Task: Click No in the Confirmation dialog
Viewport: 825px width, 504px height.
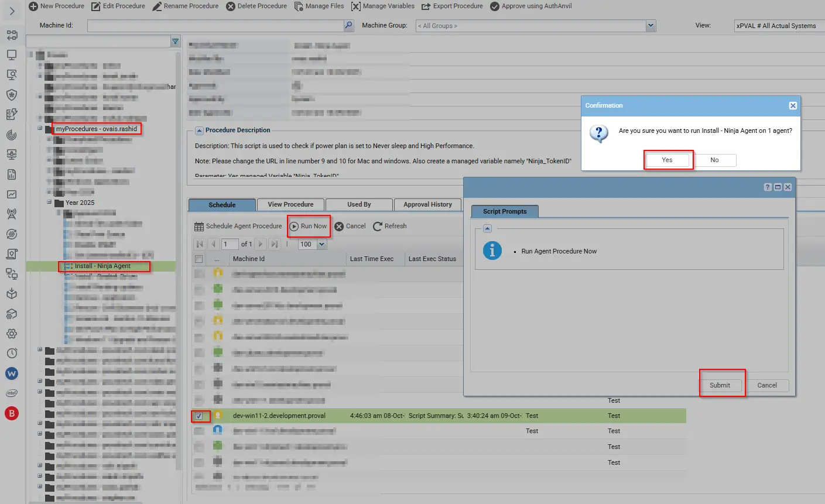Action: (x=714, y=160)
